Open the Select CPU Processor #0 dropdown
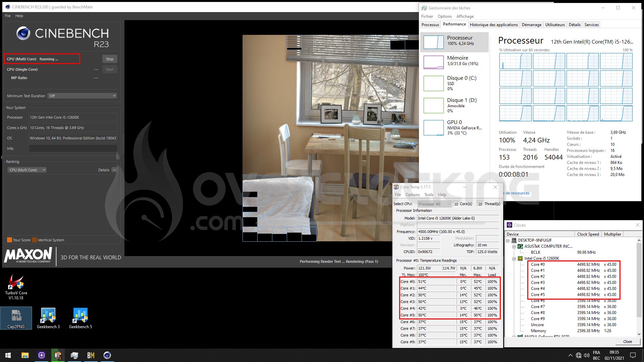 434,204
